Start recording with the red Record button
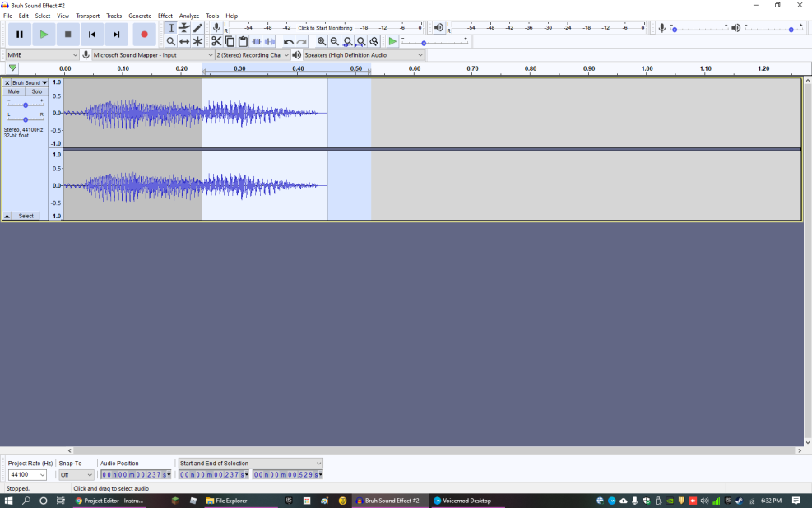This screenshot has height=508, width=812. tap(145, 35)
